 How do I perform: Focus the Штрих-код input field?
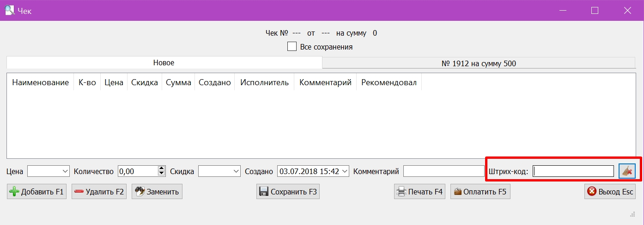click(573, 171)
